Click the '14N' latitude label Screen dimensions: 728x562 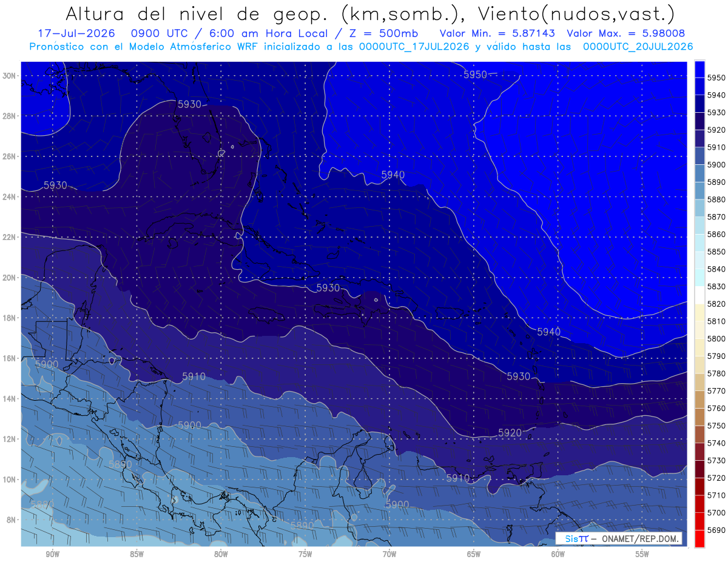tap(10, 399)
